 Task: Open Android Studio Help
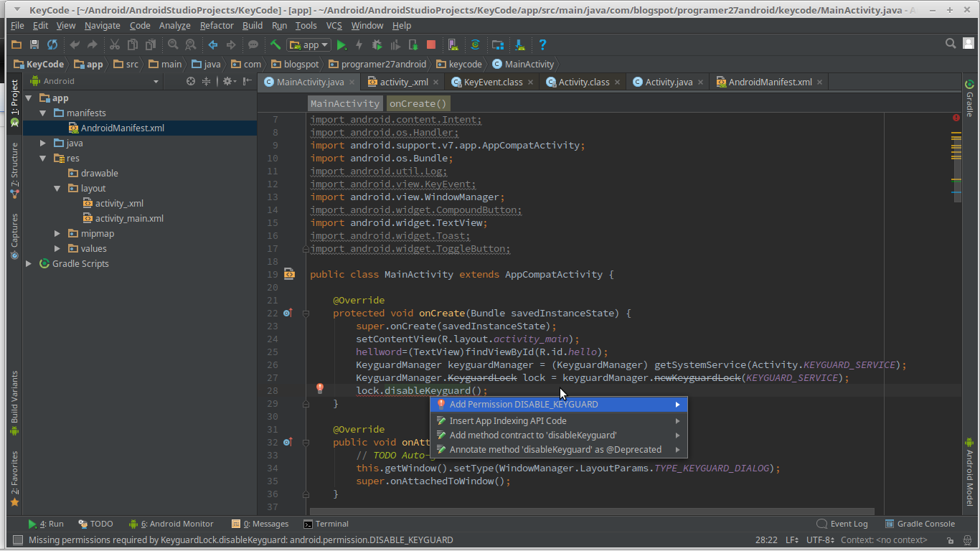point(542,44)
